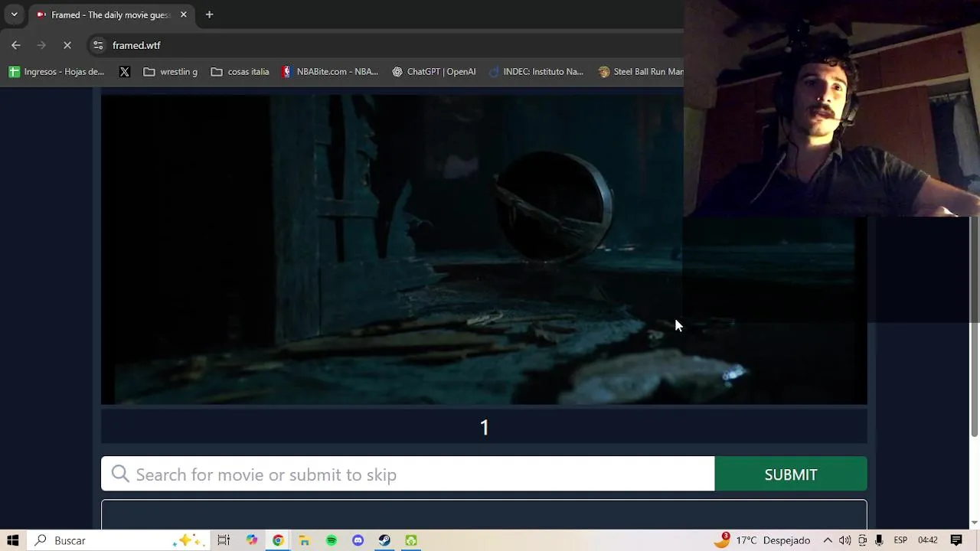Open the tab search dropdown arrow

[14, 15]
